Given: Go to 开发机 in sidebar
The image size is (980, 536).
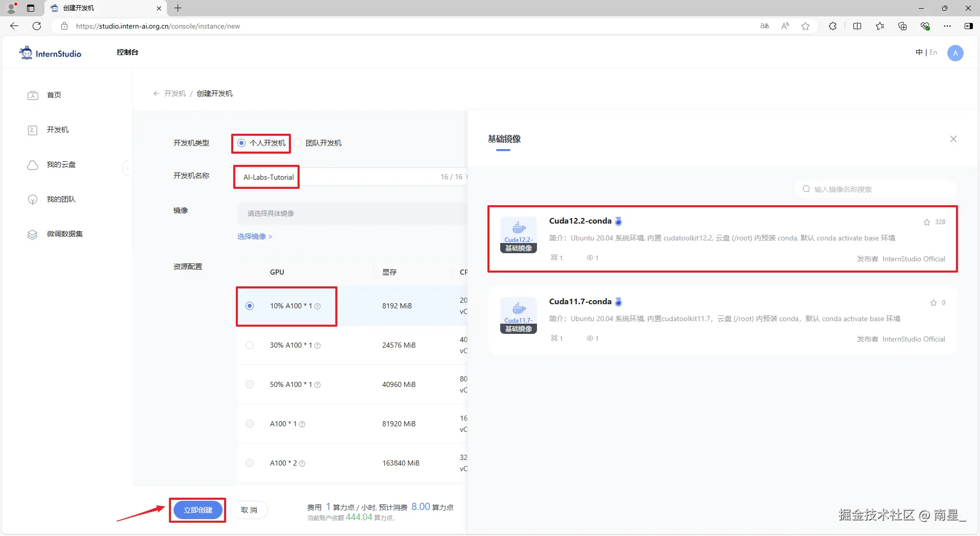Looking at the screenshot, I should click(58, 130).
